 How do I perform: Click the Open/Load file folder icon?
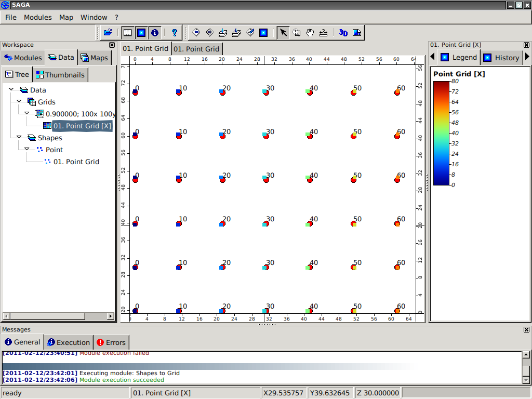tap(108, 33)
